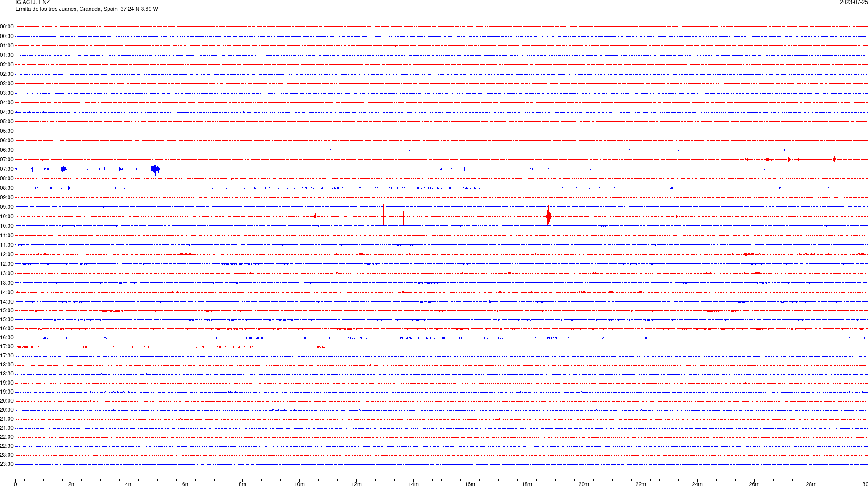
Task: Click the 4m tick label on time axis
Action: [x=129, y=484]
